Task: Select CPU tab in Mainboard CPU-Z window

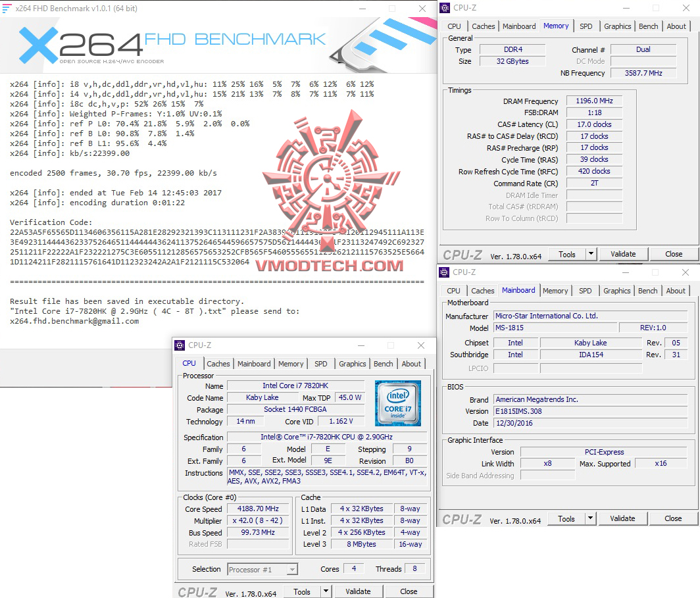Action: (x=453, y=291)
